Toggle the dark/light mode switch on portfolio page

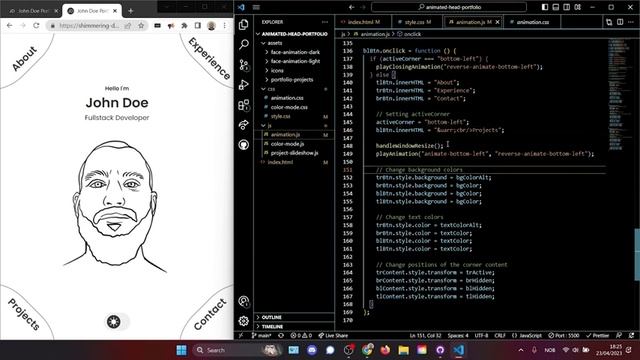[117, 322]
